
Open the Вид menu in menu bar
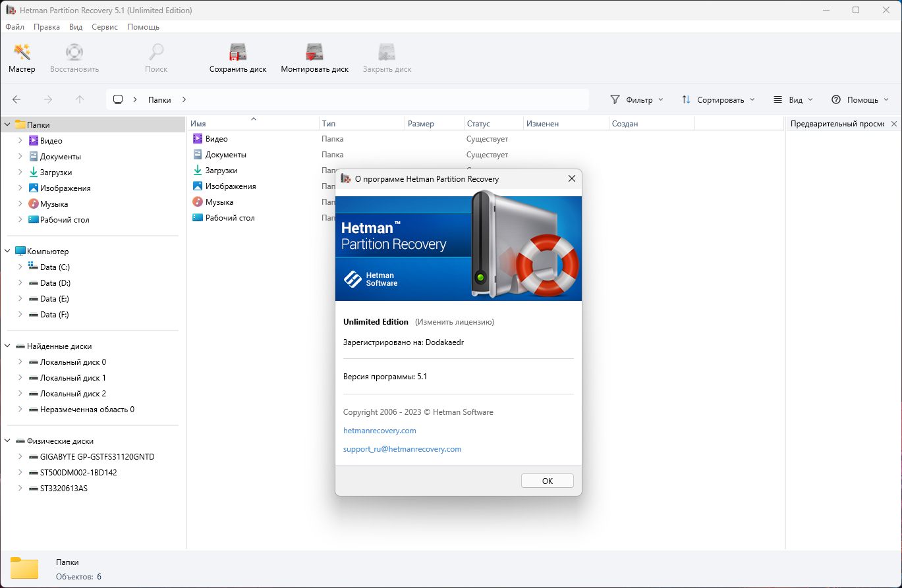(76, 27)
